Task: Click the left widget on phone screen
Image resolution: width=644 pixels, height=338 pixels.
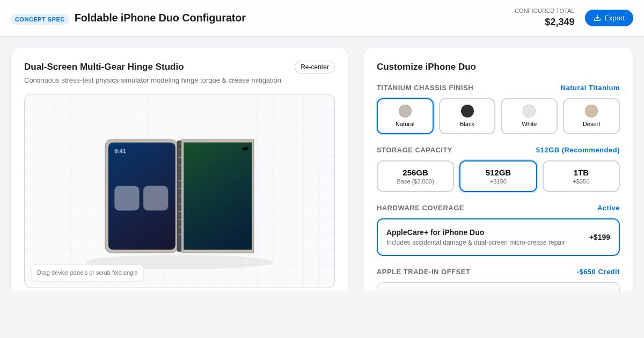Action: [x=127, y=198]
